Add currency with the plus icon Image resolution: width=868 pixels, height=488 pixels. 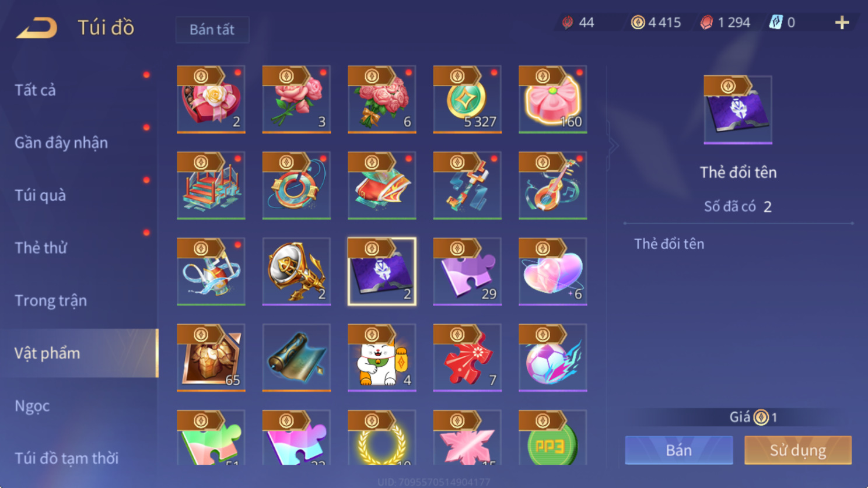tap(842, 23)
